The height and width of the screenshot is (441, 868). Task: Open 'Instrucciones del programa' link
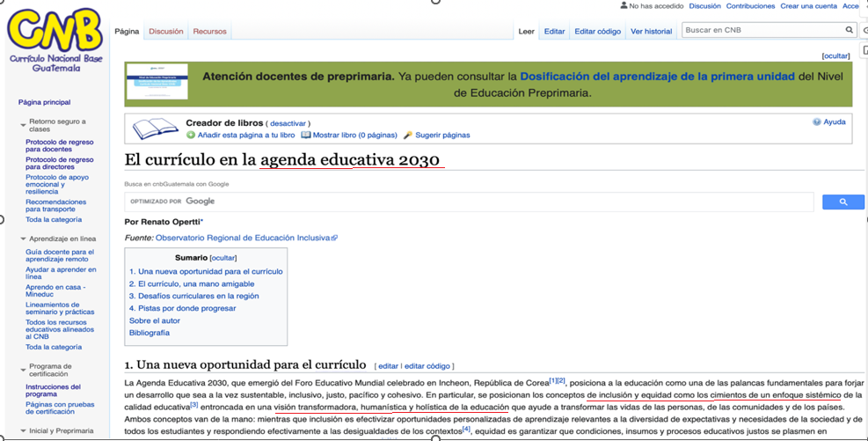53,391
